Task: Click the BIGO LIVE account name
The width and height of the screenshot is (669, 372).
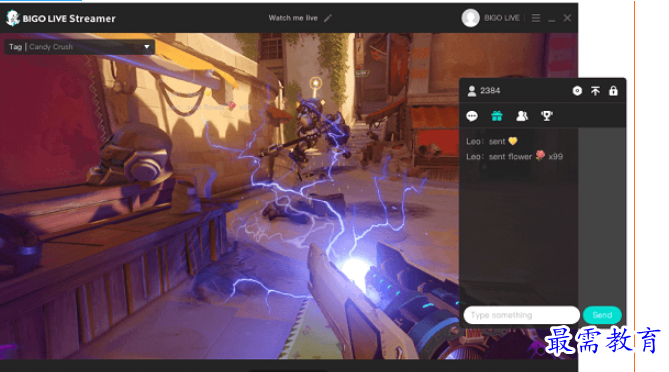Action: coord(502,18)
